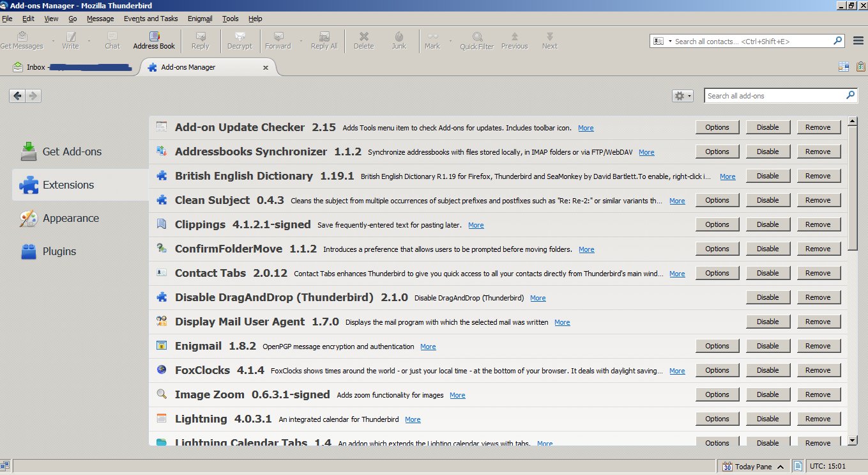Disable the Enigmail extension
The height and width of the screenshot is (475, 868).
tap(768, 346)
